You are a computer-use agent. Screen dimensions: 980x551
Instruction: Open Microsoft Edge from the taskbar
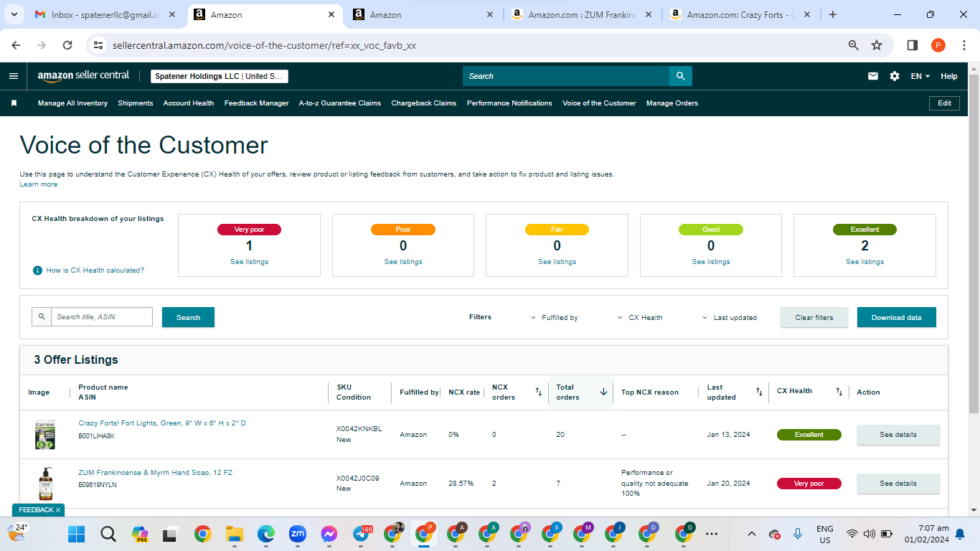266,534
